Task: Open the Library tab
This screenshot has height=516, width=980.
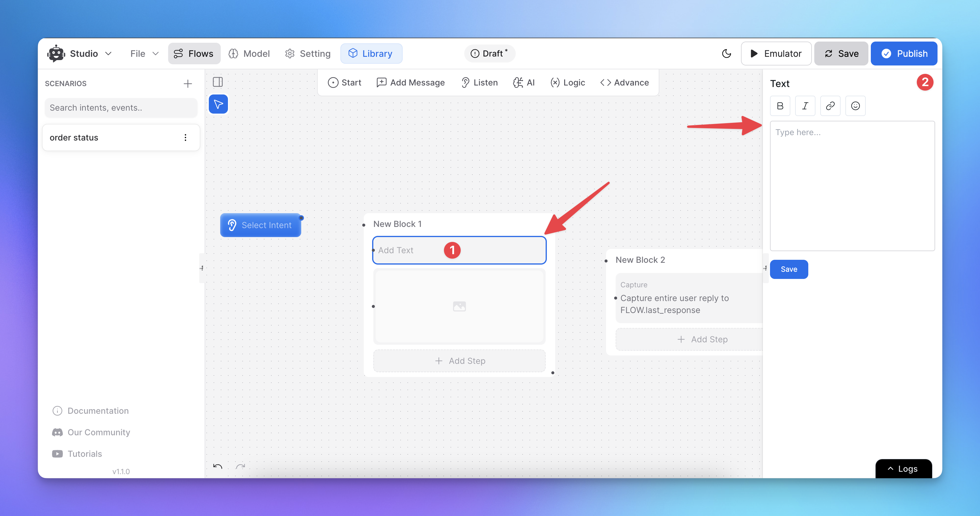Action: (371, 54)
